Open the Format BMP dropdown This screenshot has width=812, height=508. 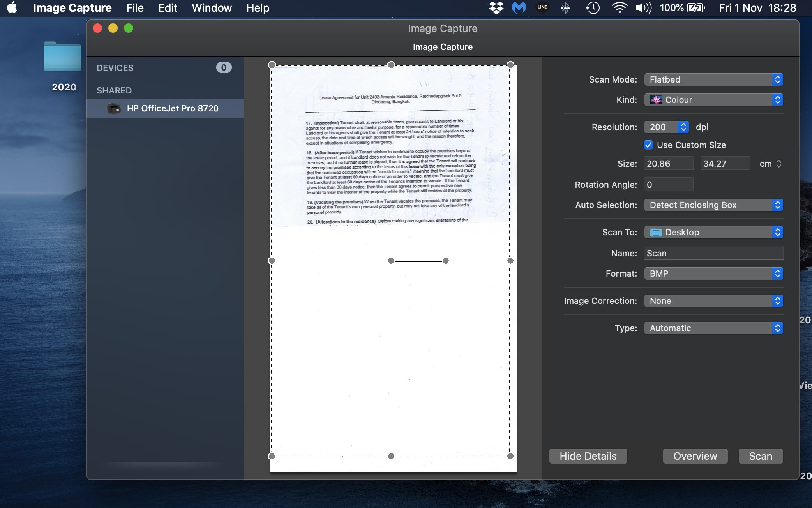click(713, 273)
